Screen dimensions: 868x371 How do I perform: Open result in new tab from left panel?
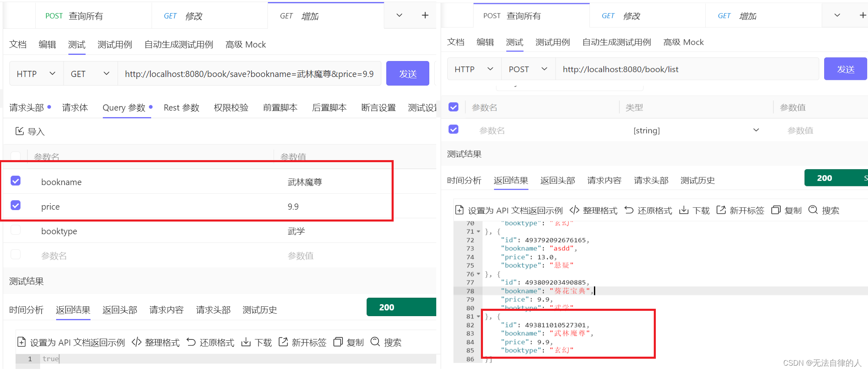283,342
